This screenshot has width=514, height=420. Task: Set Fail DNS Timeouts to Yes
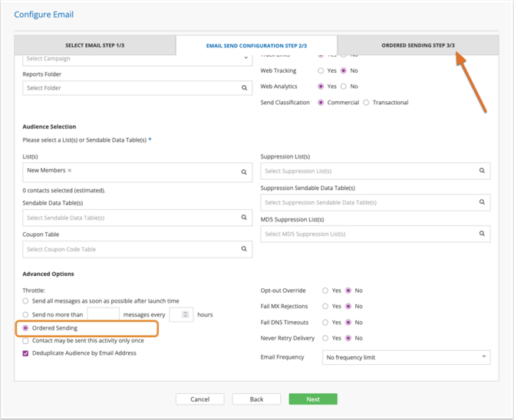pyautogui.click(x=325, y=323)
